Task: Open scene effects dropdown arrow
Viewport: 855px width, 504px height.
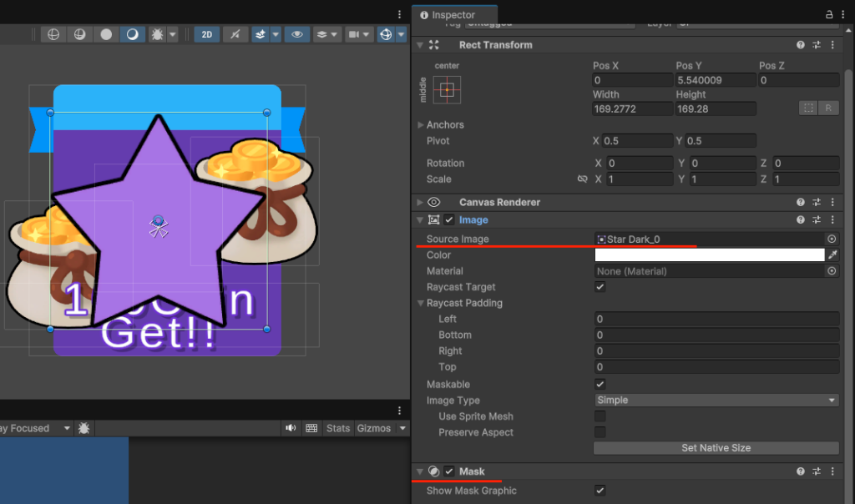Action: 276,34
